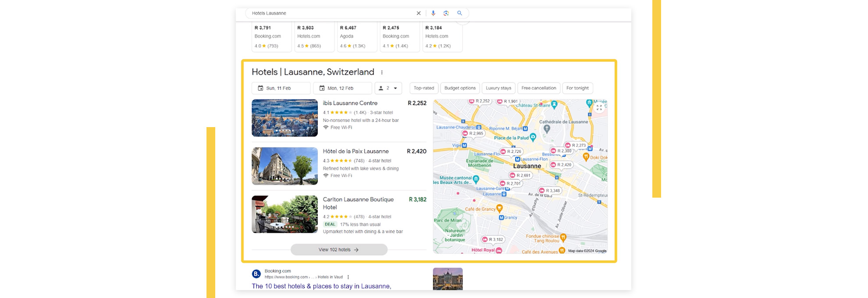Open more options next to Hotels heading
Screen dimensions: 868x298
tap(382, 72)
